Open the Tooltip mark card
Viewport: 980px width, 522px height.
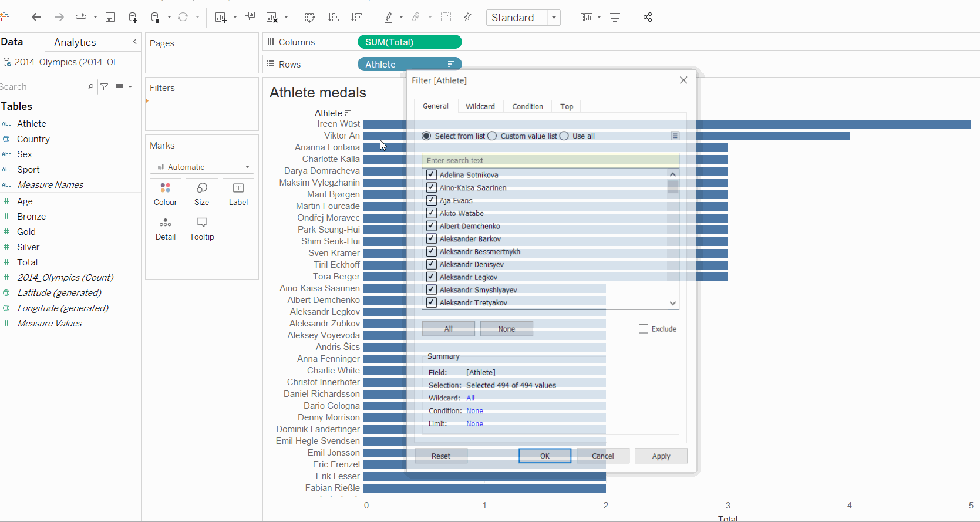pos(202,228)
